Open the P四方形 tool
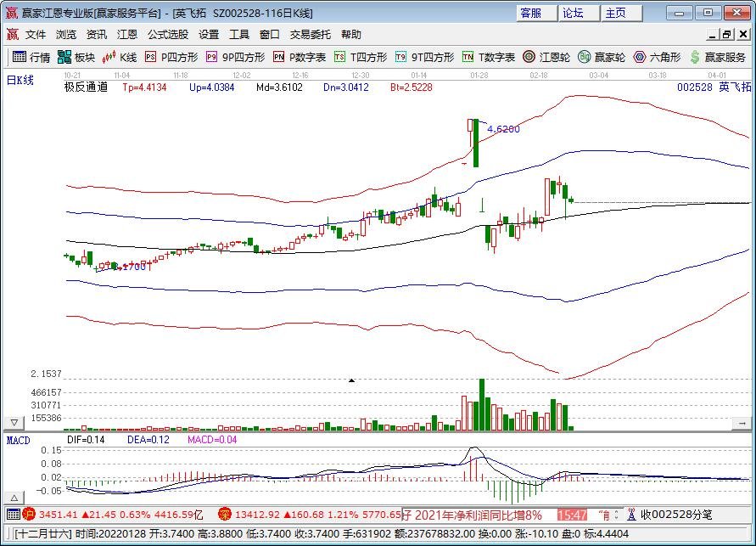The image size is (756, 546). pos(171,58)
